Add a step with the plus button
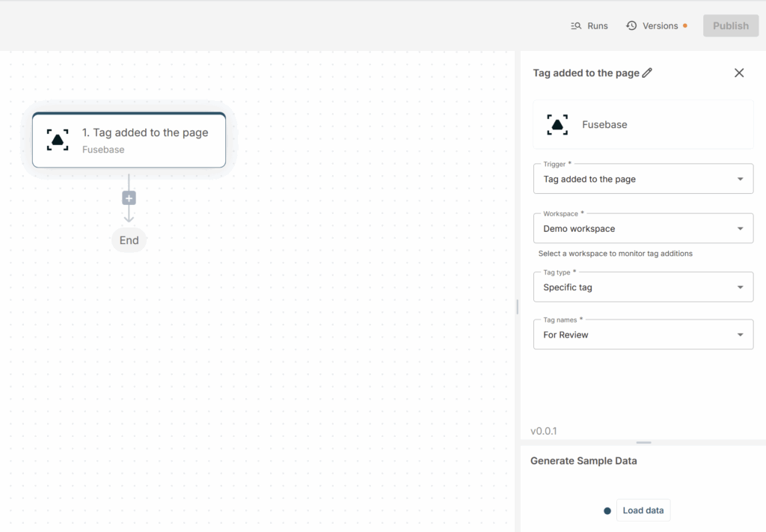Viewport: 766px width, 532px height. [x=129, y=198]
